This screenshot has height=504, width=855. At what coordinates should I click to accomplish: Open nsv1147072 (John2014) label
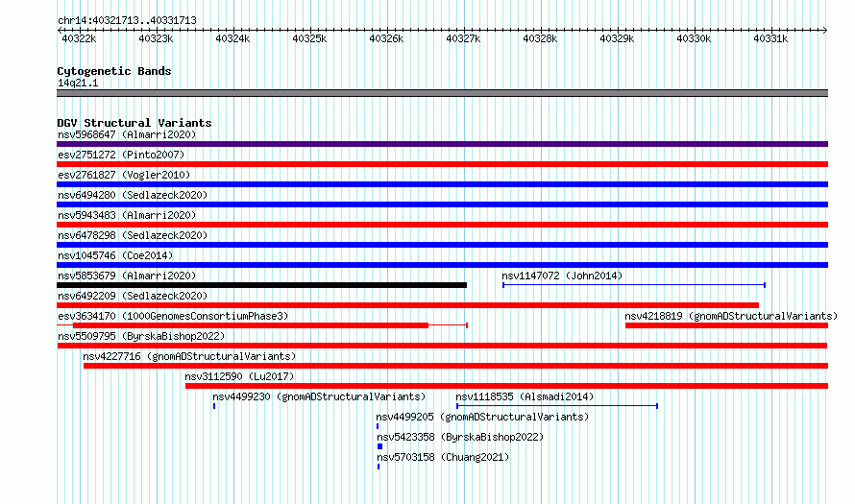pyautogui.click(x=562, y=276)
